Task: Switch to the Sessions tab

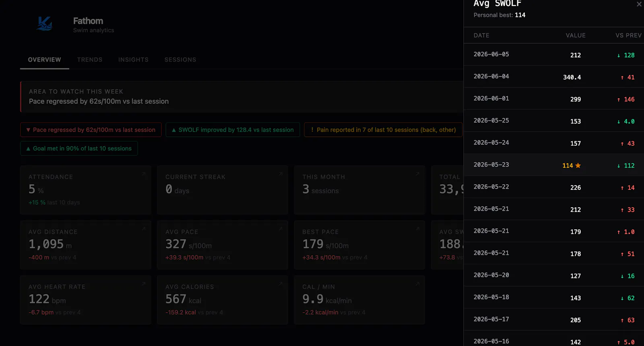Action: [x=180, y=60]
